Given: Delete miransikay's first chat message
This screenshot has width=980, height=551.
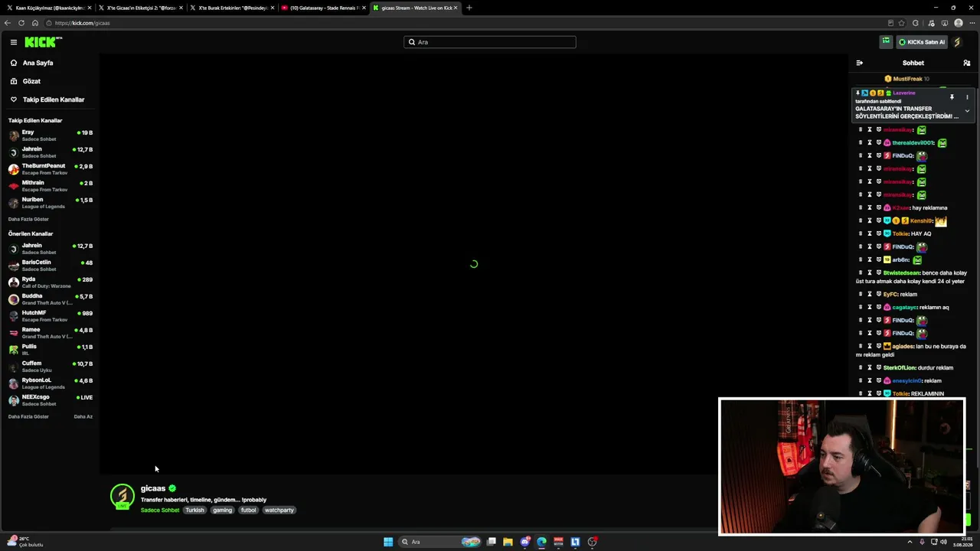Looking at the screenshot, I should point(861,130).
